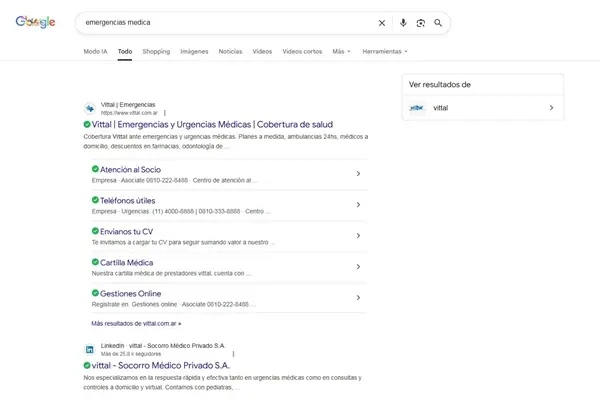Click green check badge beside Teléfonos útiles
The width and height of the screenshot is (600, 400).
[x=95, y=200]
